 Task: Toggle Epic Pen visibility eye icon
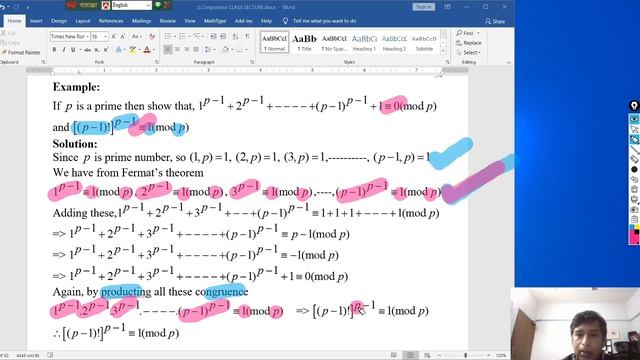[634, 119]
